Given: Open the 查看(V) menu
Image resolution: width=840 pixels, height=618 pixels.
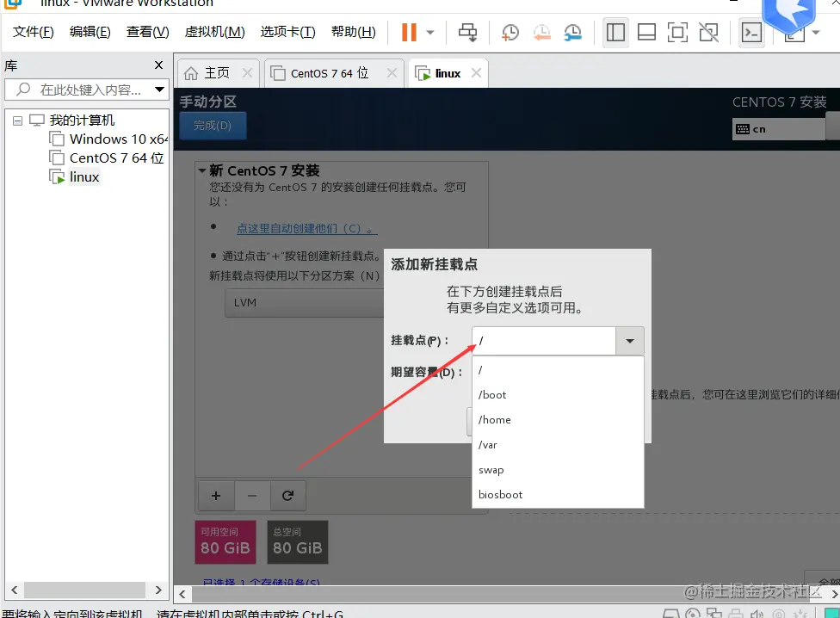Looking at the screenshot, I should click(147, 32).
